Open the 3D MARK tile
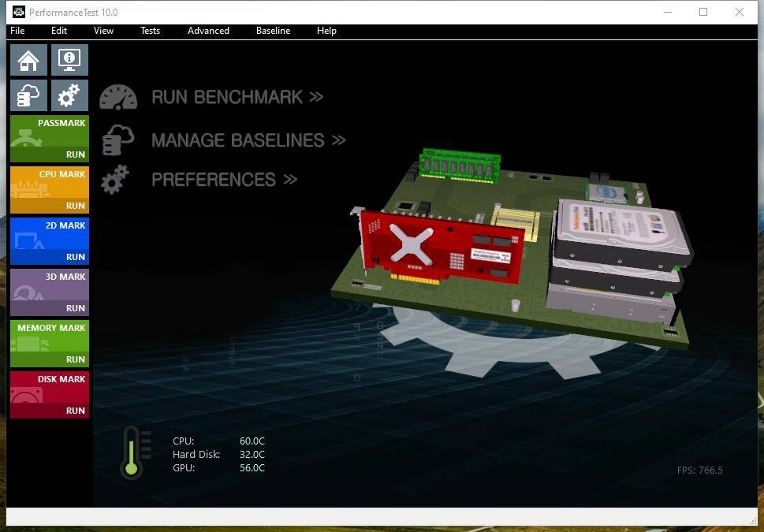The image size is (764, 532). [x=50, y=285]
